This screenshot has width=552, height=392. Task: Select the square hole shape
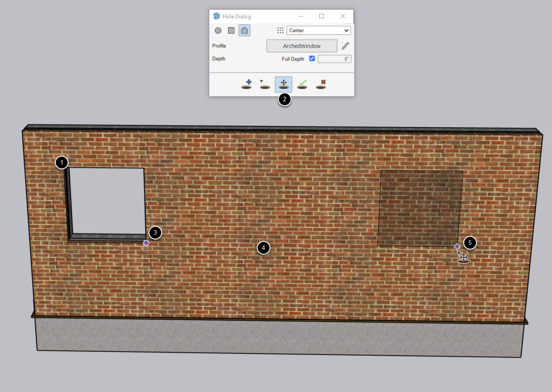coord(231,31)
